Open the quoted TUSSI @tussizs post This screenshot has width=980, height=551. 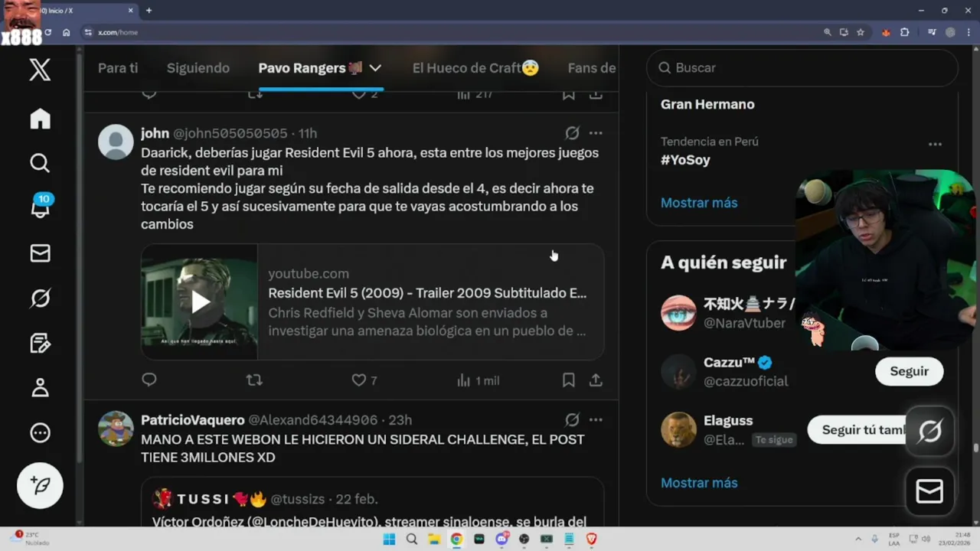pos(372,503)
